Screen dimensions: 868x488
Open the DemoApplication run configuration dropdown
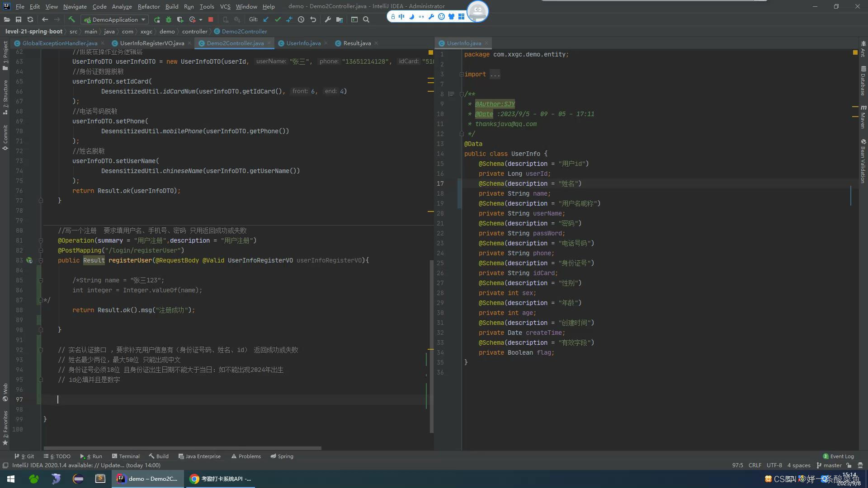point(114,19)
